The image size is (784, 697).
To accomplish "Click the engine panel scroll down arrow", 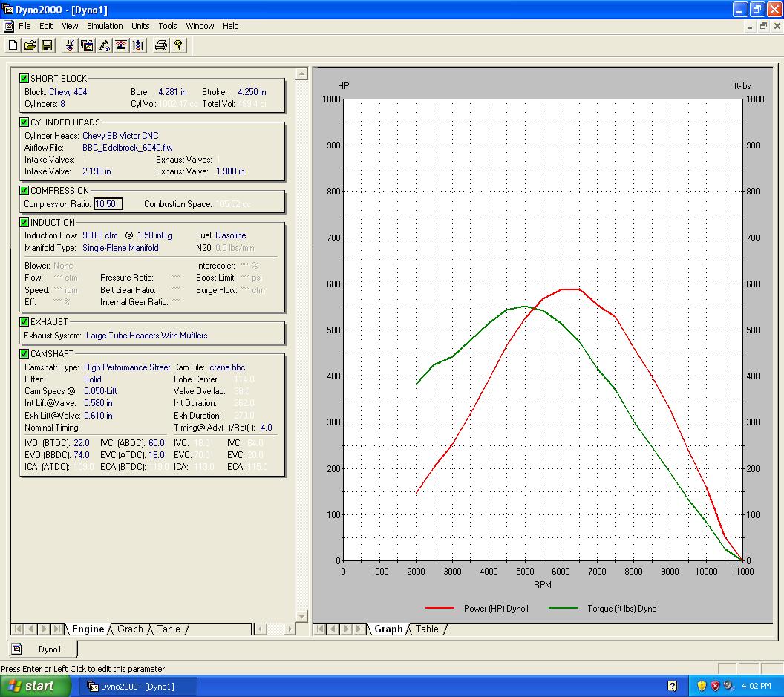I will coord(301,616).
